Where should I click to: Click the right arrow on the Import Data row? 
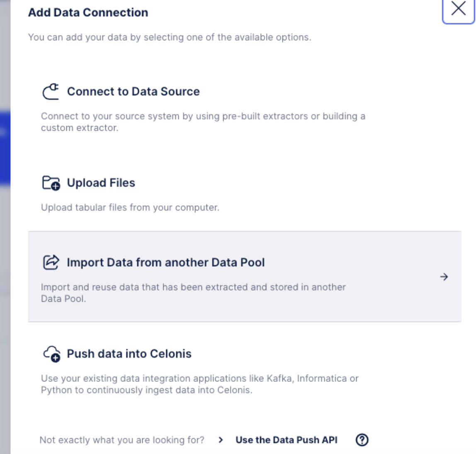(444, 277)
